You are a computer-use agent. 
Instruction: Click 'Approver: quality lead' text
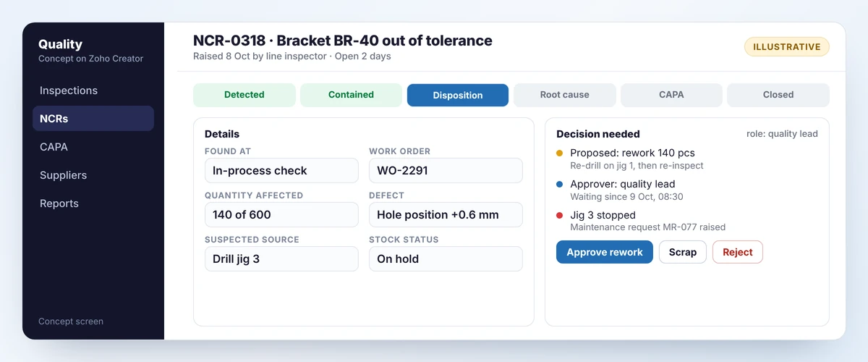pyautogui.click(x=623, y=185)
